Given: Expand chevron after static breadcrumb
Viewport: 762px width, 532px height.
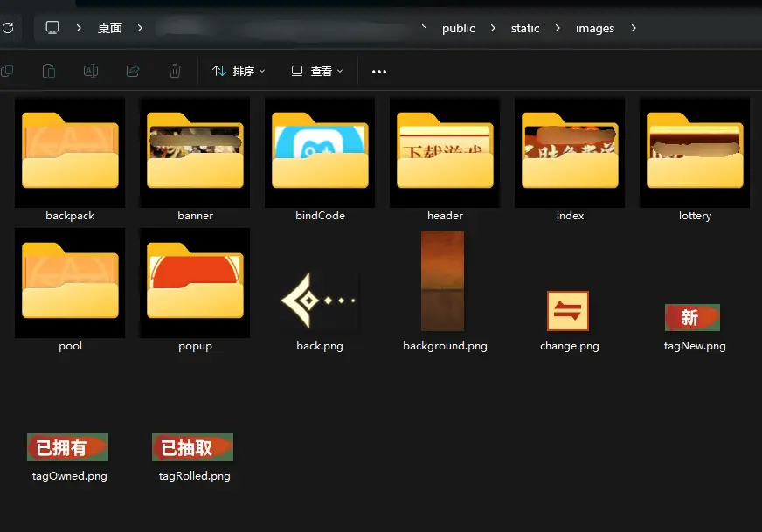Looking at the screenshot, I should coord(558,28).
